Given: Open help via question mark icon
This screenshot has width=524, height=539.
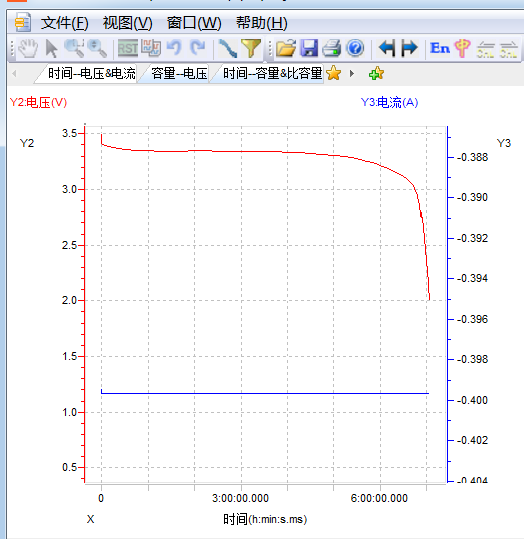Looking at the screenshot, I should [x=355, y=48].
